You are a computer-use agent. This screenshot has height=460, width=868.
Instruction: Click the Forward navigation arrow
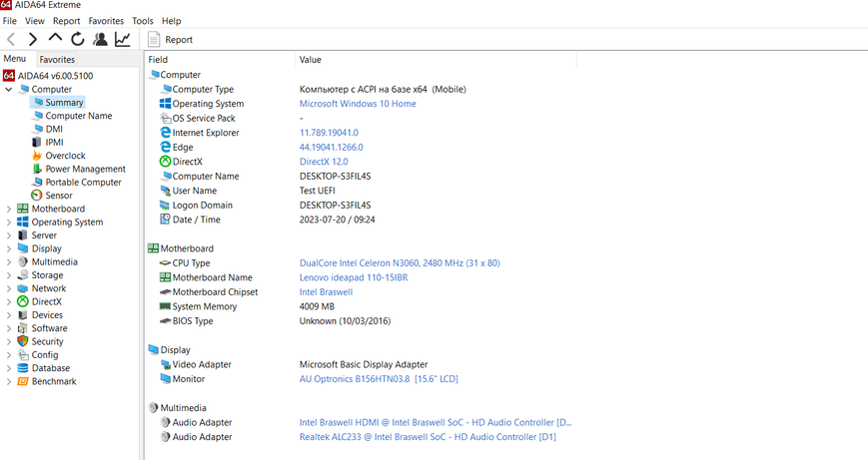[x=33, y=39]
